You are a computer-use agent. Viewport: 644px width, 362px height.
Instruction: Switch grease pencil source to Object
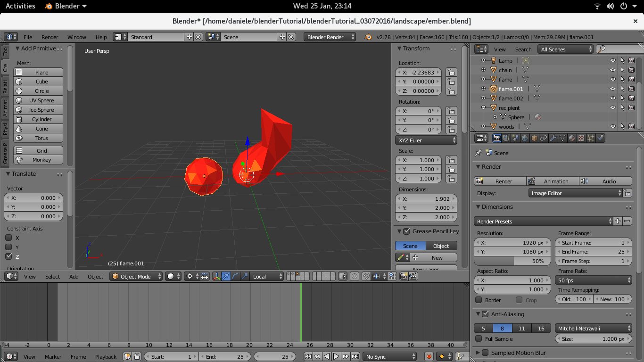pos(441,246)
